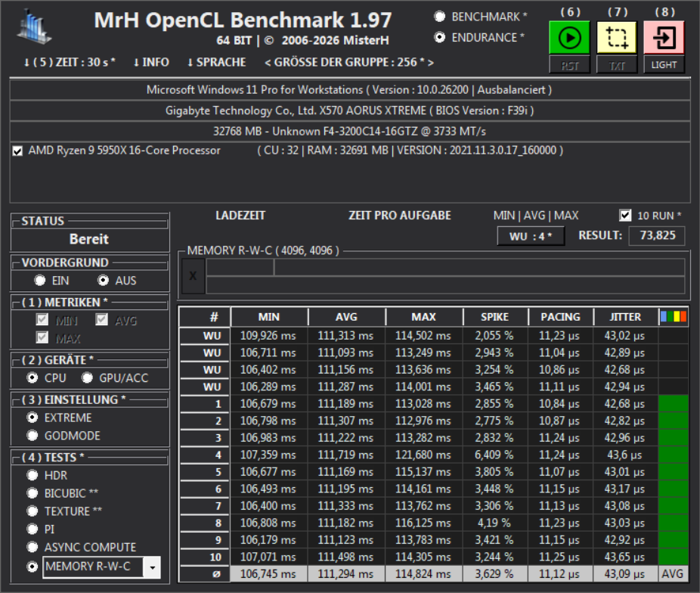Viewport: 700px width, 593px height.
Task: Click the MAX column header
Action: tap(423, 317)
